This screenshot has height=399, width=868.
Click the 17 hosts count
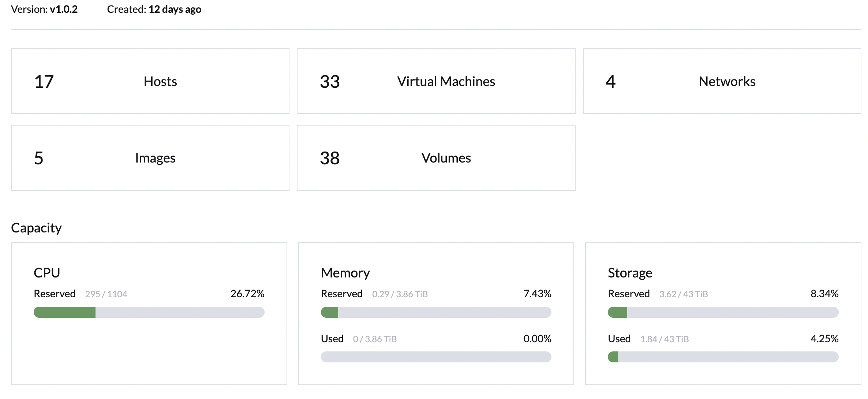44,81
